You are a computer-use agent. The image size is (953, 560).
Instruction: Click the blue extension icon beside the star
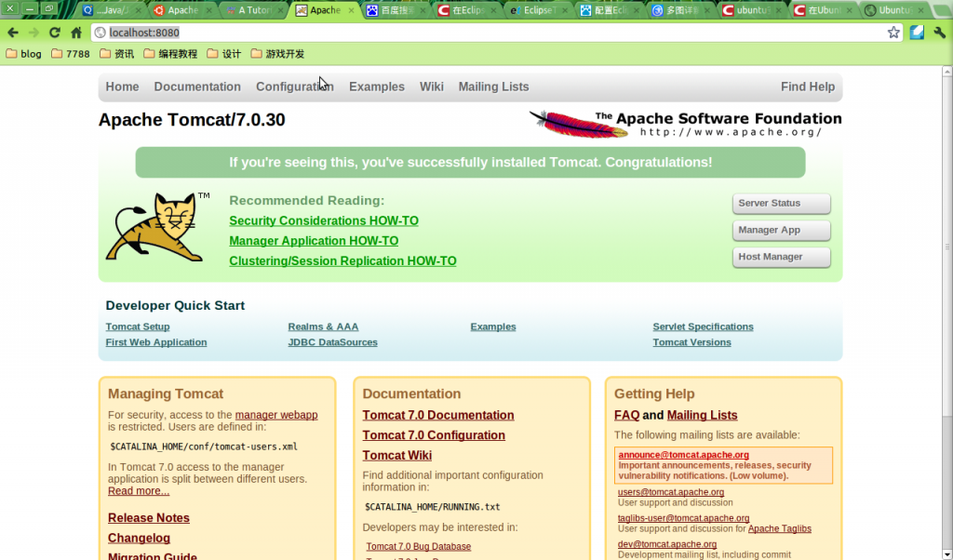point(917,33)
